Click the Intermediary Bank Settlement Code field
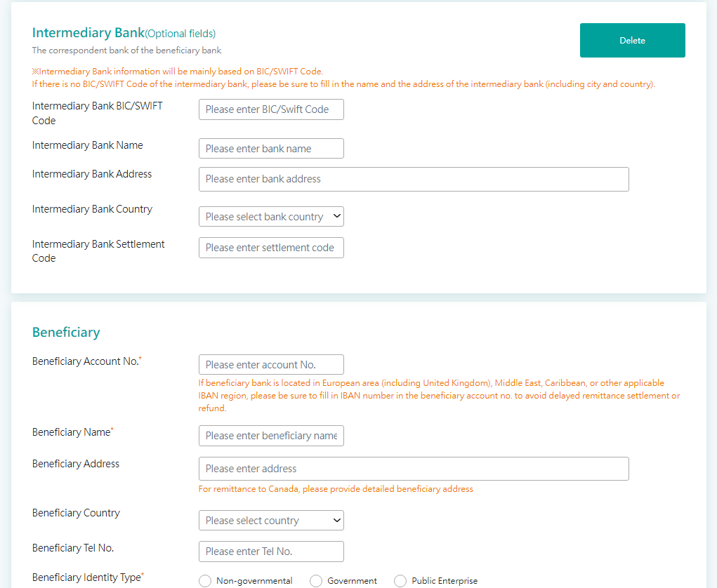 (271, 248)
